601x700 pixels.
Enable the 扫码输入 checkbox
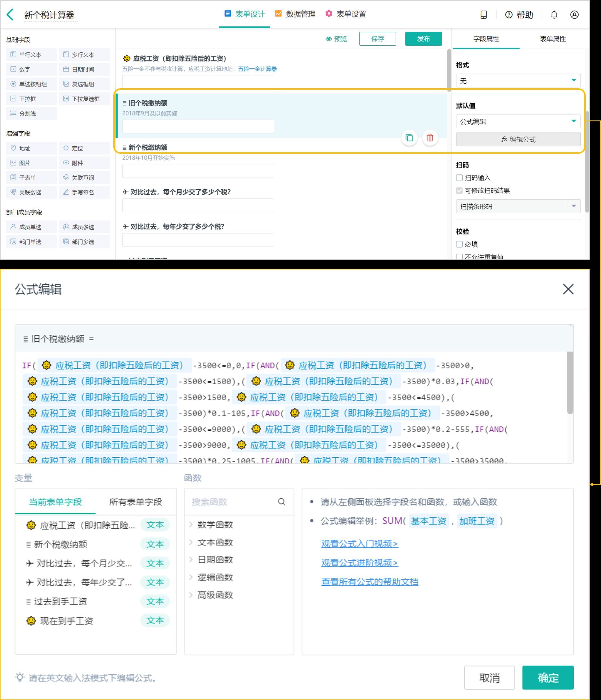click(x=459, y=178)
